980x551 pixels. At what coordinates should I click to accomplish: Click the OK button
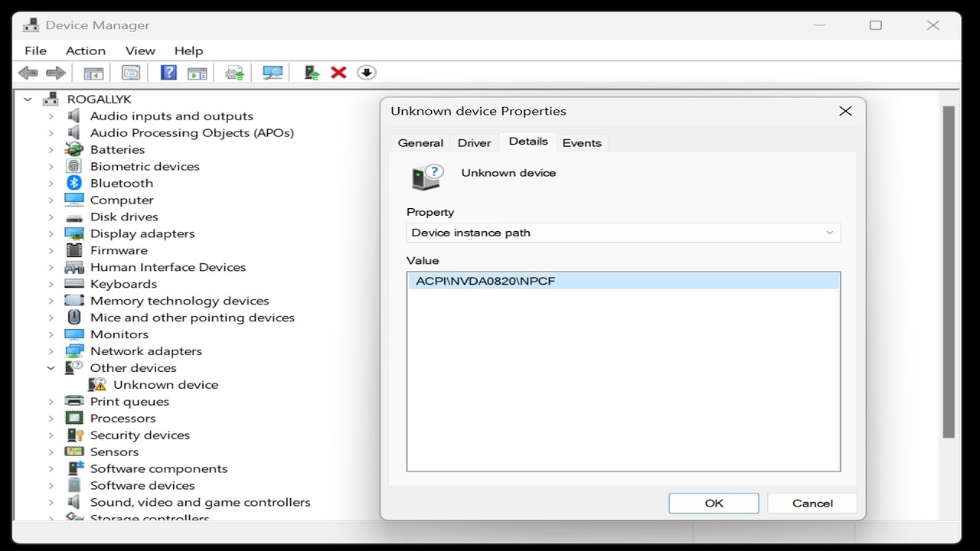(x=714, y=503)
